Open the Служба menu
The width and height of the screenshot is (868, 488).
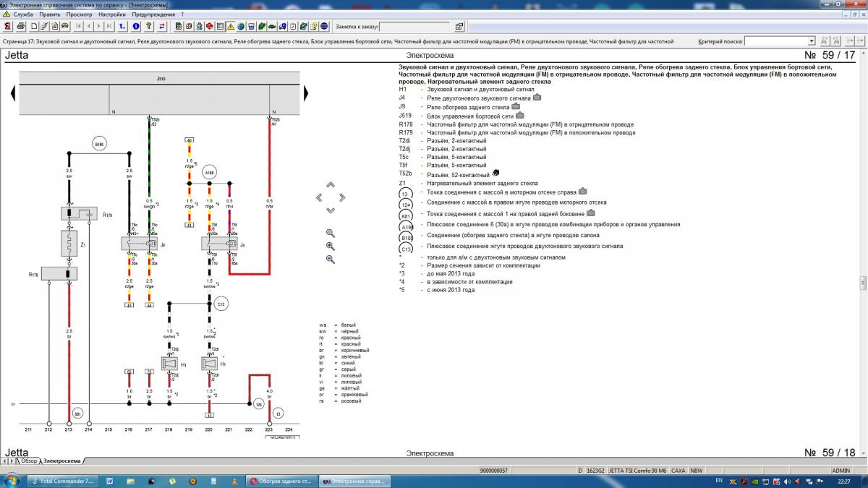(x=23, y=14)
